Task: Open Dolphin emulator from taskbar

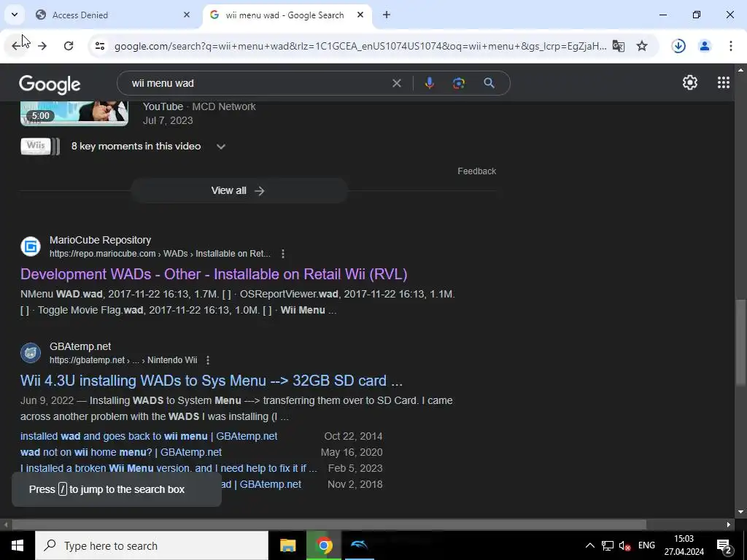Action: coord(359,545)
